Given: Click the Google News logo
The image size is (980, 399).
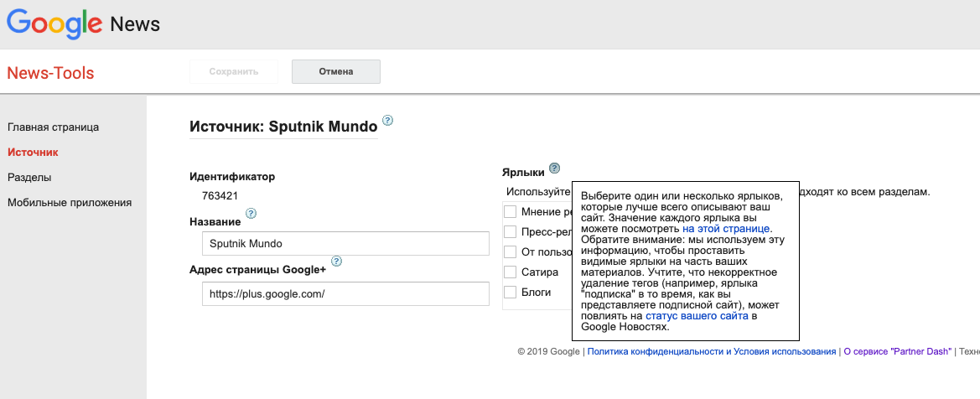Looking at the screenshot, I should click(x=83, y=24).
